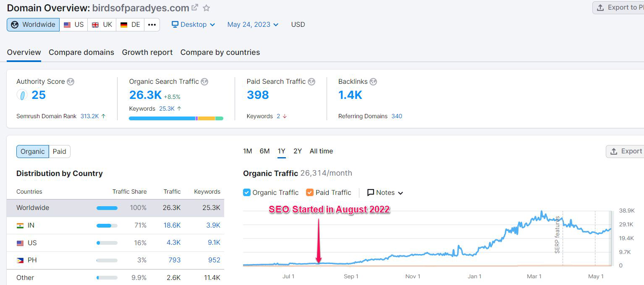
Task: Select the US flag database
Action: coord(73,25)
